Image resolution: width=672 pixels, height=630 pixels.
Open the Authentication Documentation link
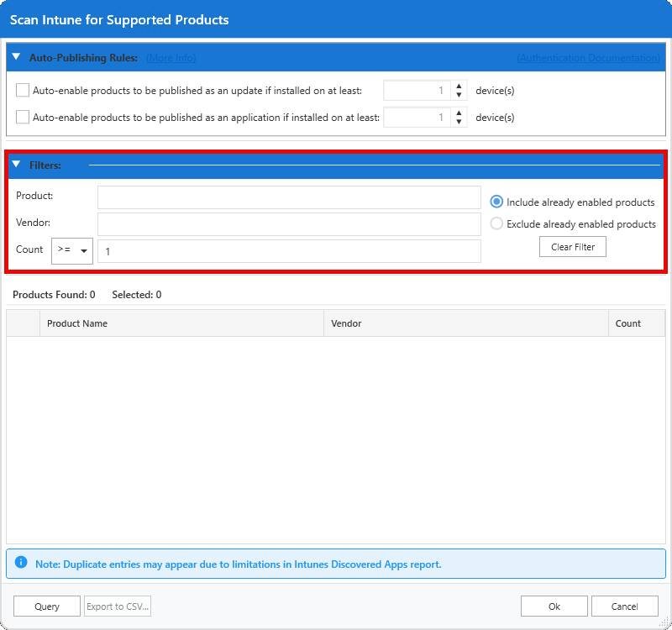tap(588, 58)
